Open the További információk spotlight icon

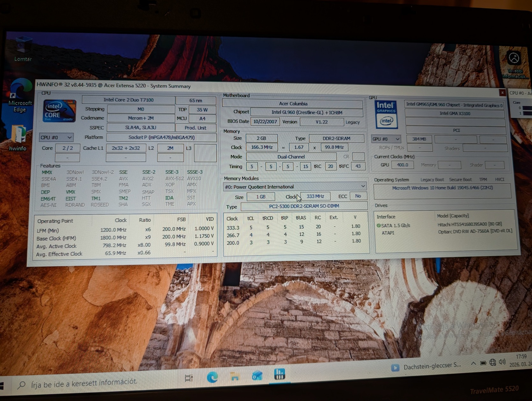coord(514,65)
